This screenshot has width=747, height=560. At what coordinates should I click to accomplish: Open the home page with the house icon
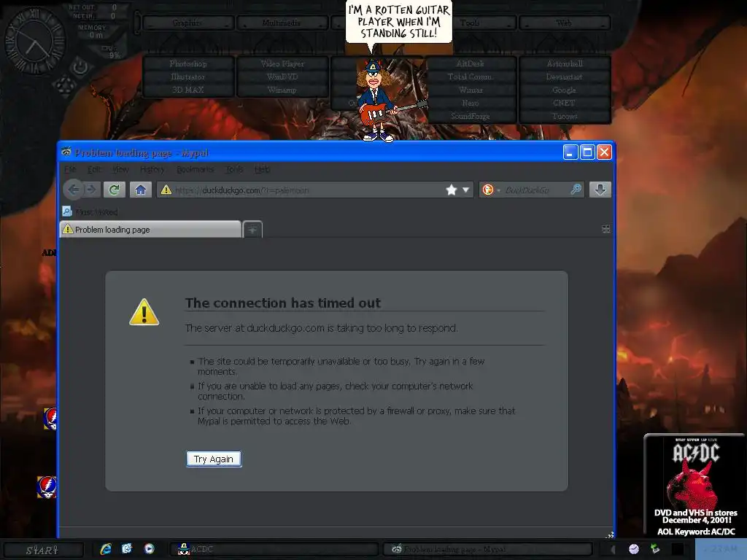click(x=141, y=190)
